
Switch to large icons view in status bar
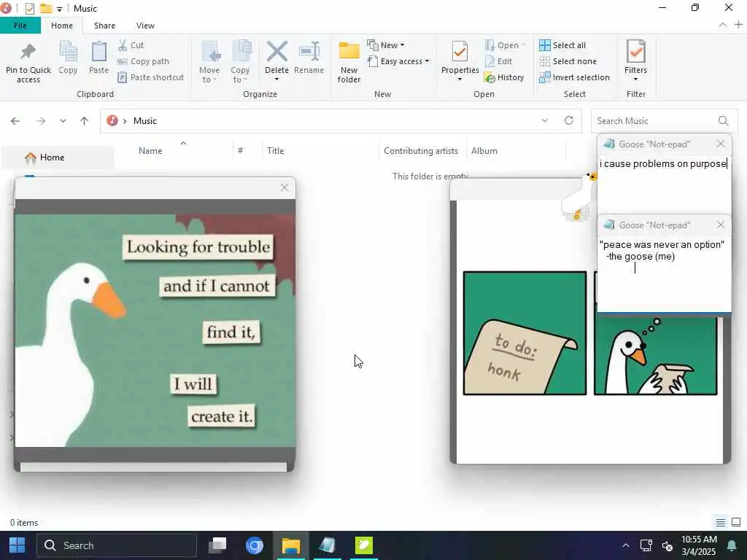tap(736, 522)
